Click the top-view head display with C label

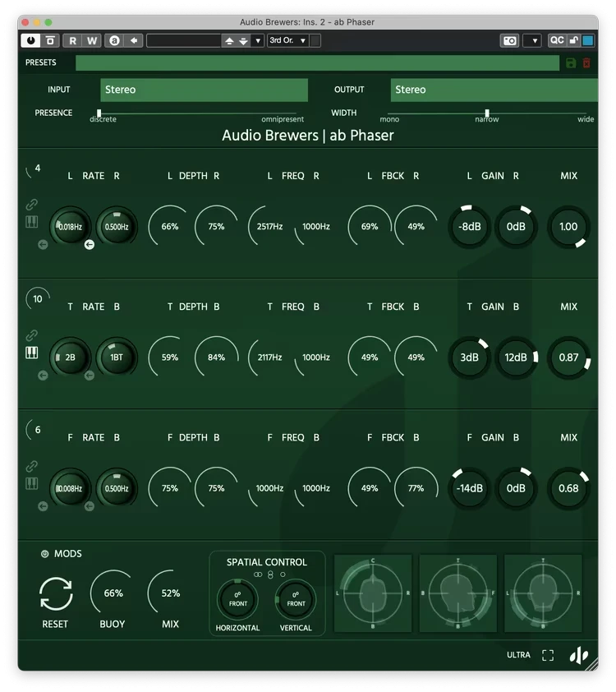pos(373,593)
